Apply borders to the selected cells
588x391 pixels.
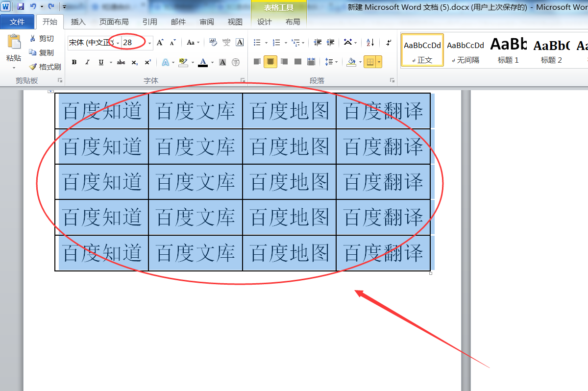[x=369, y=62]
